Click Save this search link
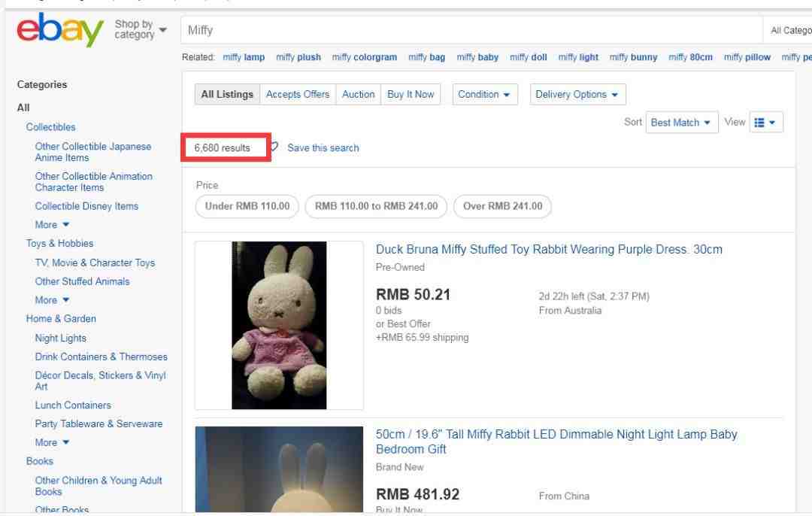This screenshot has width=812, height=516. [x=323, y=147]
